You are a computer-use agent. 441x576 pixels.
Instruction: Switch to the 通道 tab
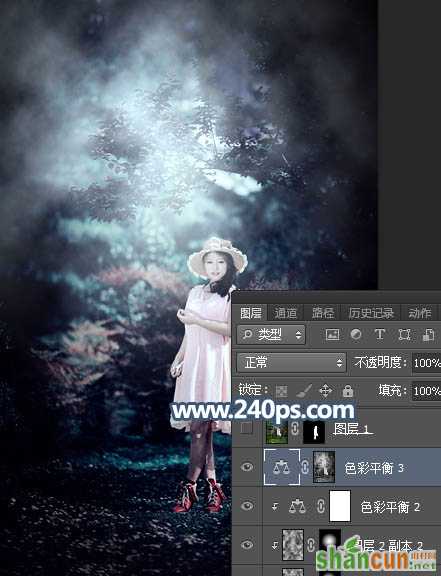tap(286, 313)
